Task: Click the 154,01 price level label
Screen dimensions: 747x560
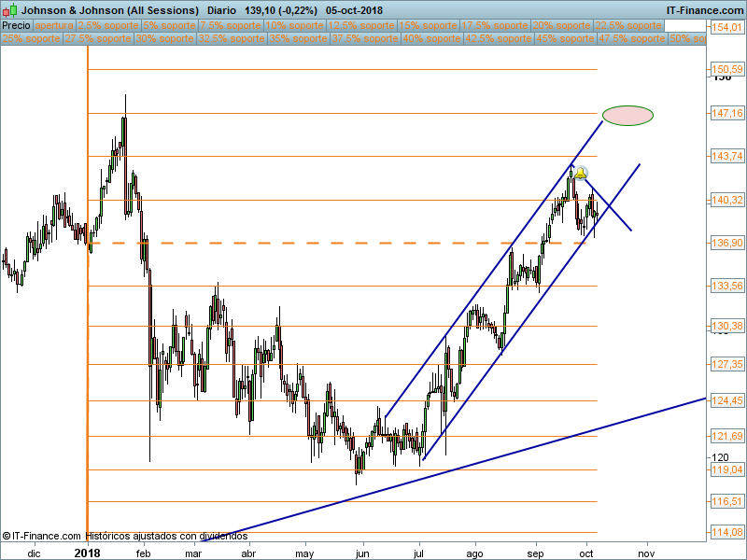Action: tap(726, 28)
